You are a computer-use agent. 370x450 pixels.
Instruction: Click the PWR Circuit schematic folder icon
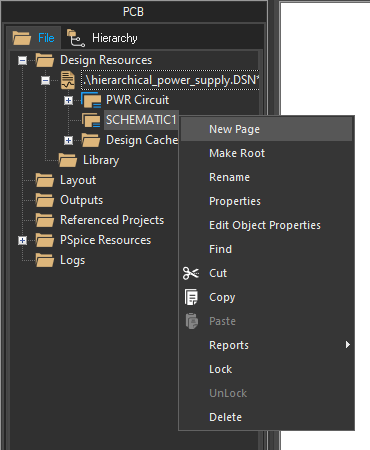click(x=91, y=100)
